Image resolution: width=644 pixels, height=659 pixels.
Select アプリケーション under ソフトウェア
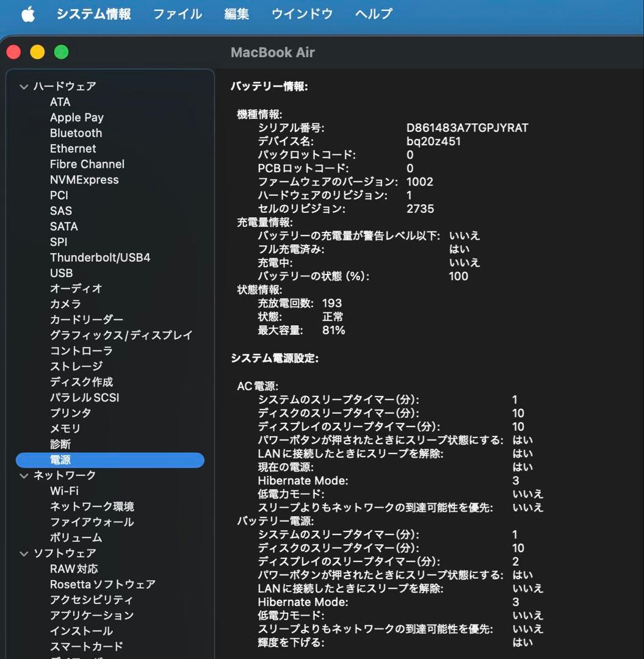(x=92, y=615)
